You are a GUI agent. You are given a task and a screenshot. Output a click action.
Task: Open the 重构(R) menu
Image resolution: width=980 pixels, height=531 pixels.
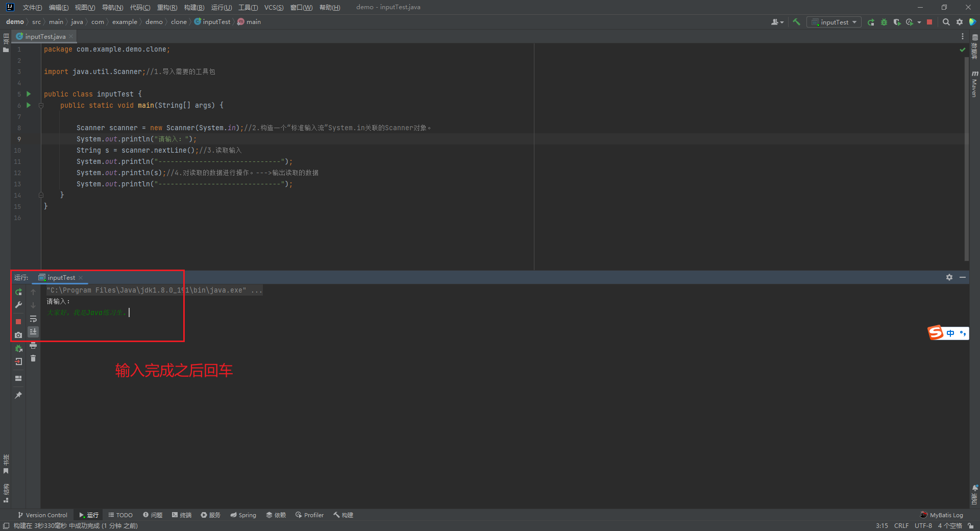point(167,7)
